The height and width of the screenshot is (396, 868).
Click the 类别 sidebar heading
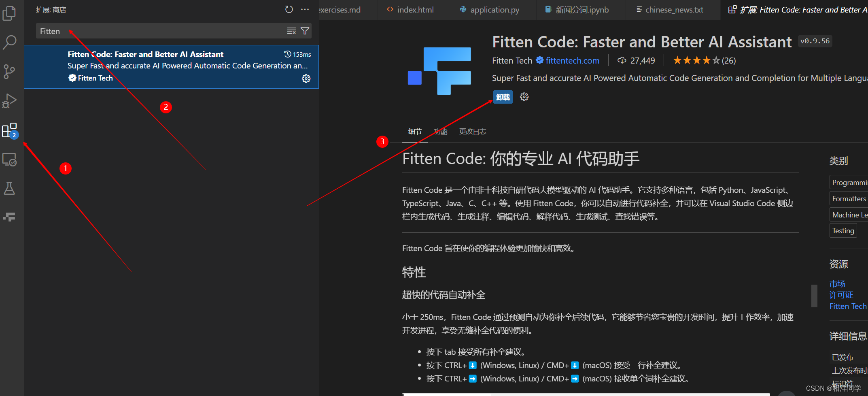[838, 161]
